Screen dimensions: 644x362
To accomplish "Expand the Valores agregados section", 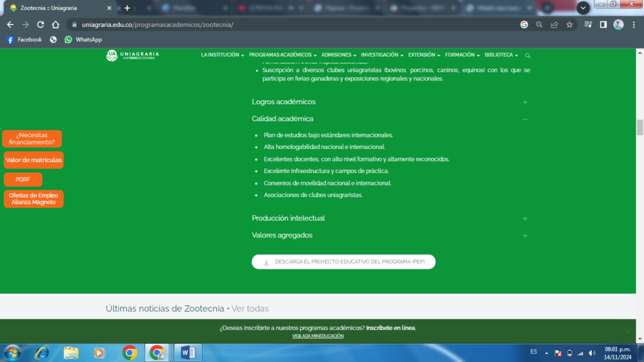I will click(x=525, y=236).
